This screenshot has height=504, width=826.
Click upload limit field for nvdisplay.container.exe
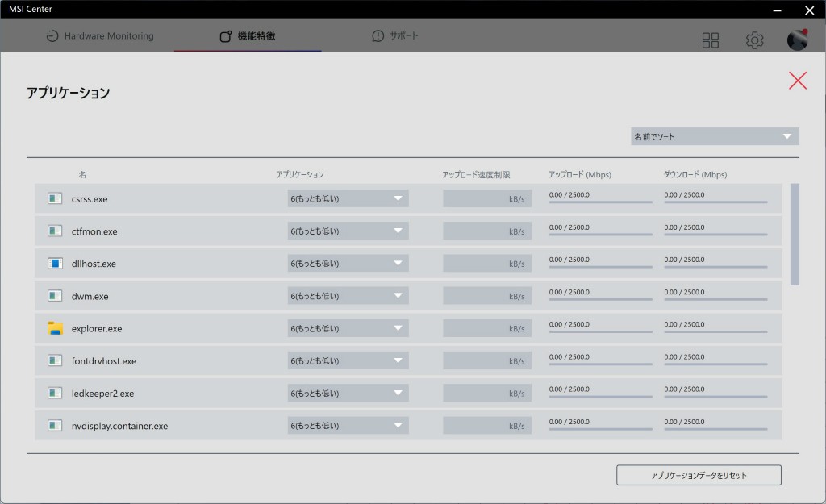click(486, 426)
